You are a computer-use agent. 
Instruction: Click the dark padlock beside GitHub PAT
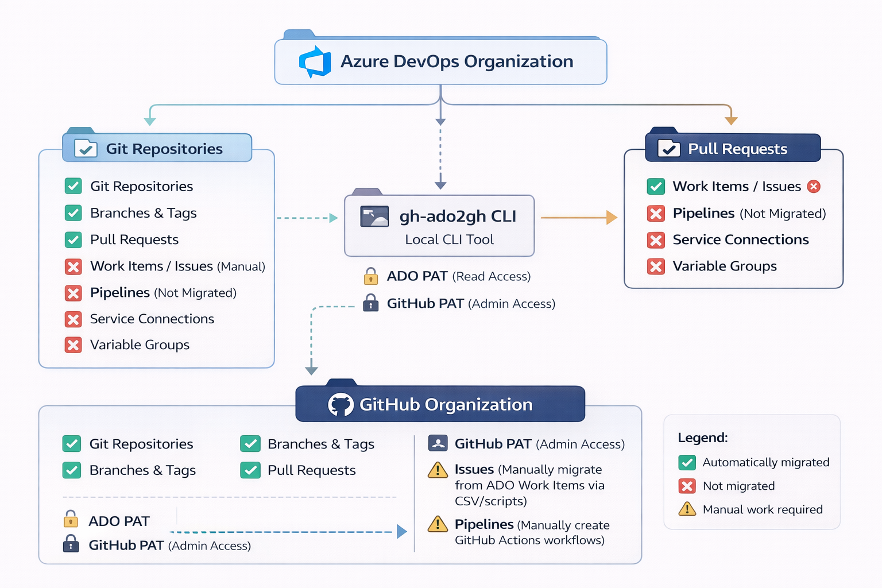tap(371, 303)
